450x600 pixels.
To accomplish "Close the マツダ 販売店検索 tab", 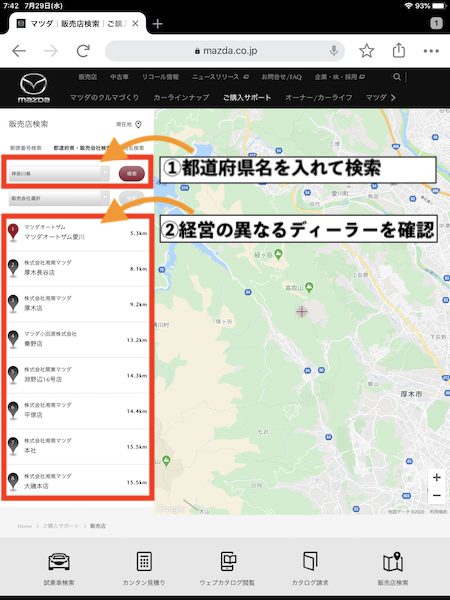I will coord(135,24).
